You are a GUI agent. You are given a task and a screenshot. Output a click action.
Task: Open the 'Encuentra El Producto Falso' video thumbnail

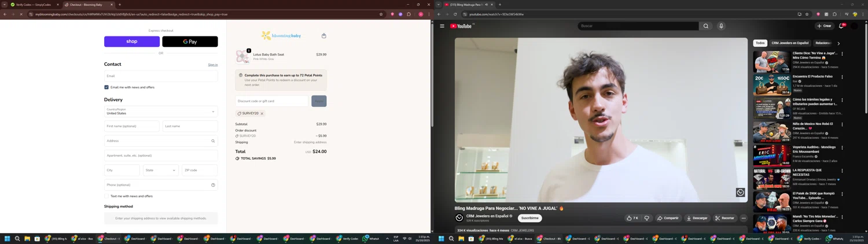771,85
